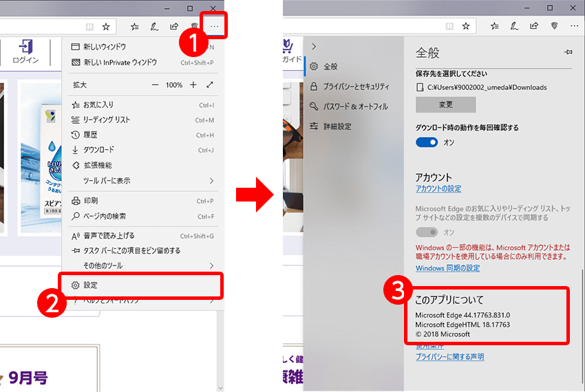Toggle ダウンロード時の動作を毎回確認する switch
The height and width of the screenshot is (392, 585).
427,142
